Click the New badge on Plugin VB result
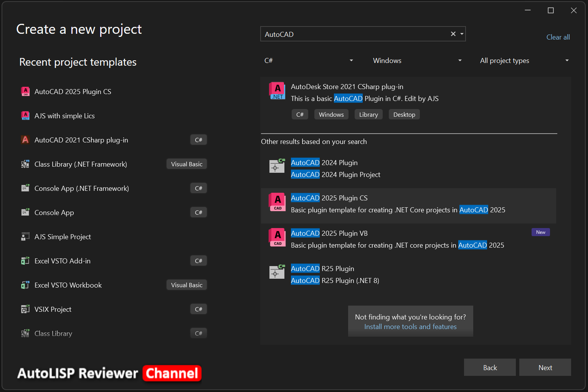The height and width of the screenshot is (392, 588). (540, 232)
